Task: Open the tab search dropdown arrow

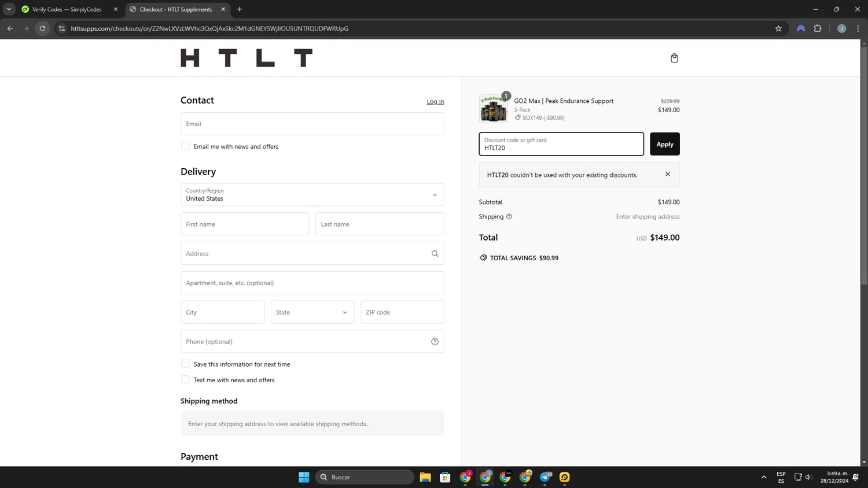Action: [9, 9]
